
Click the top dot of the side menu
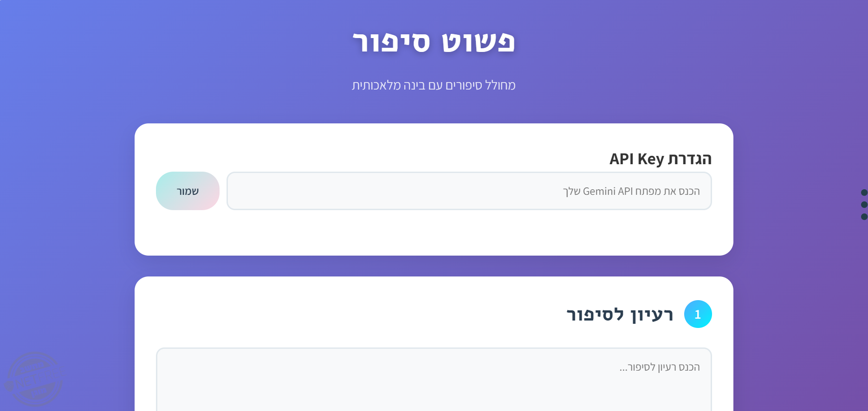pyautogui.click(x=864, y=193)
